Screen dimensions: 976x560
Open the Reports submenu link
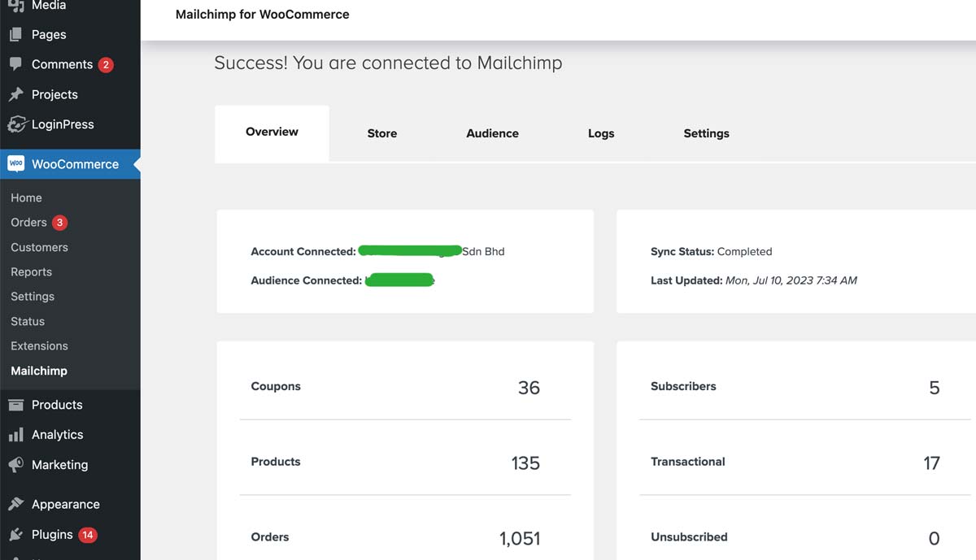click(31, 272)
